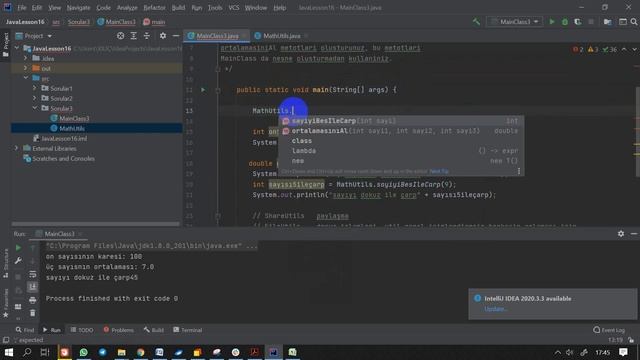Image resolution: width=640 pixels, height=360 pixels.
Task: Run MainClass3 with the green play icon
Action: click(x=552, y=22)
